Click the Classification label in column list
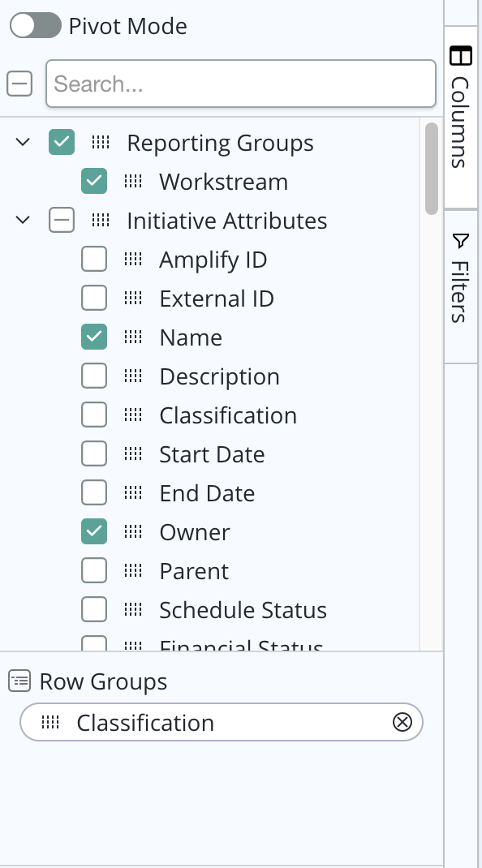Image resolution: width=482 pixels, height=868 pixels. (228, 415)
